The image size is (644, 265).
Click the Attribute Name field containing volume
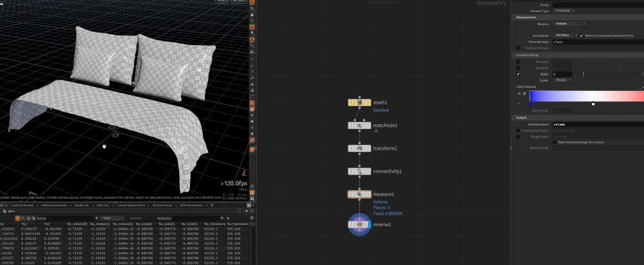pyautogui.click(x=598, y=124)
